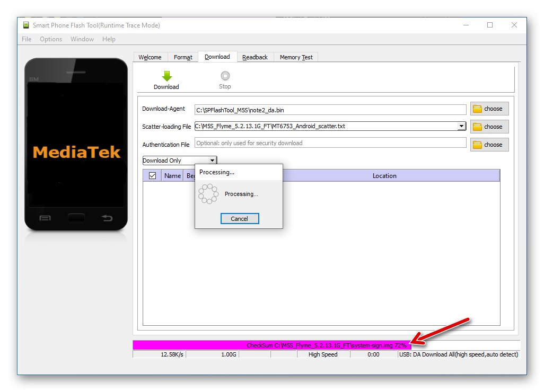Switch to the Welcome tab

150,57
